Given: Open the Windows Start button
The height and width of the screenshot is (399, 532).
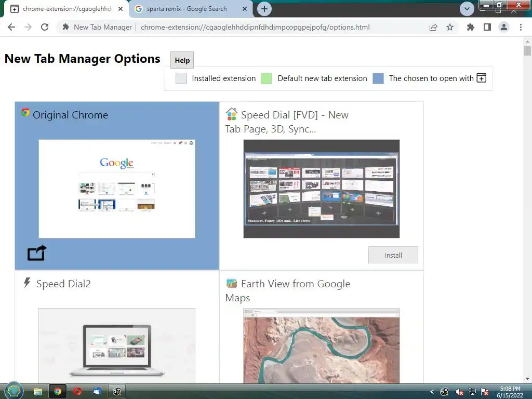Looking at the screenshot, I should coord(14,391).
